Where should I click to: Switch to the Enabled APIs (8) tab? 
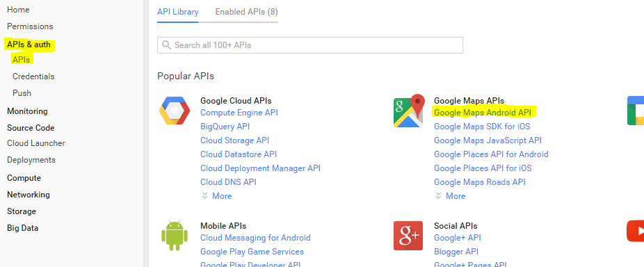point(246,12)
